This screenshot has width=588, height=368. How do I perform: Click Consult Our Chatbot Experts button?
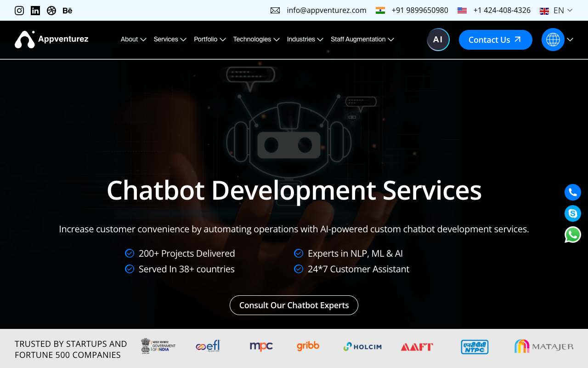(x=294, y=305)
